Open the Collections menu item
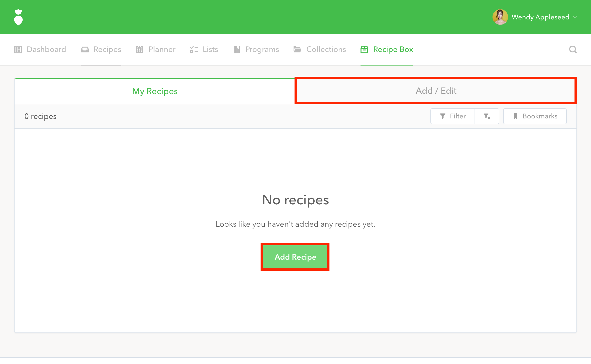591x364 pixels. click(x=326, y=50)
